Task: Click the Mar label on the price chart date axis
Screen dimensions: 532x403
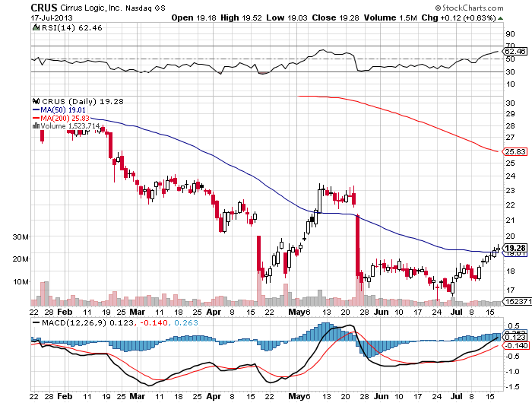Action: point(138,312)
